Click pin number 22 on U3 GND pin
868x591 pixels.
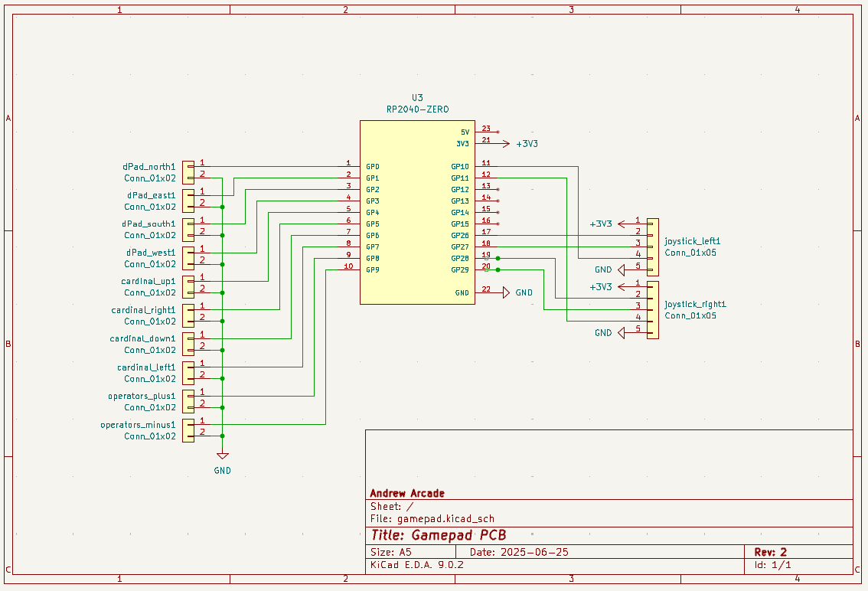486,289
